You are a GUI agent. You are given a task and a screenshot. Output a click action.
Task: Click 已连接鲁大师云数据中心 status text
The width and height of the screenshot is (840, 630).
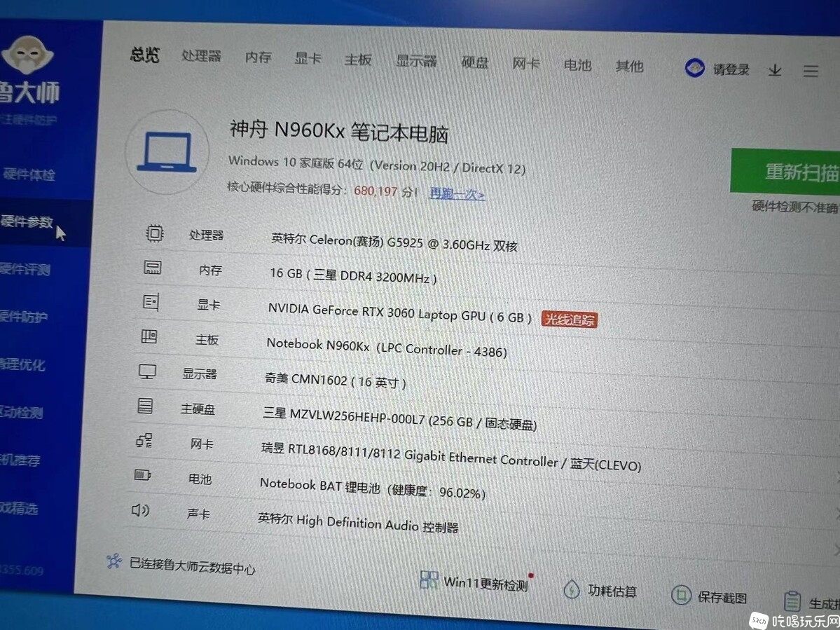193,566
